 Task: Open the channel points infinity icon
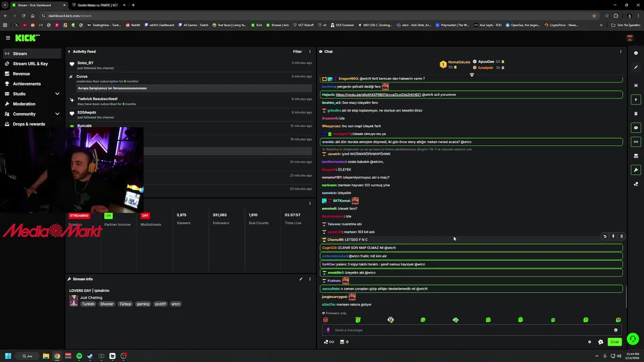click(x=329, y=342)
